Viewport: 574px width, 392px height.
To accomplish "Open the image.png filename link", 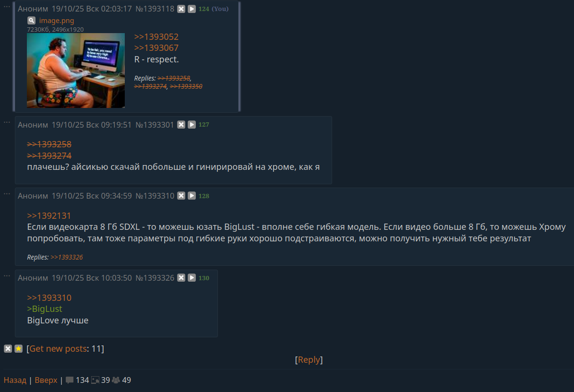I will pos(57,21).
